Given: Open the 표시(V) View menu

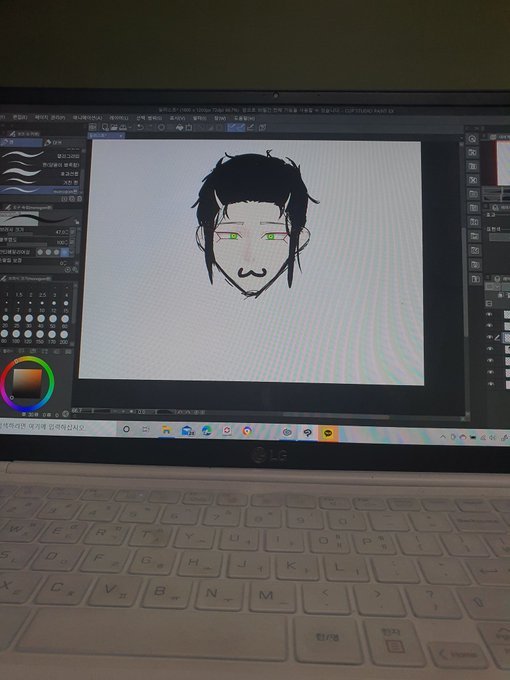Looking at the screenshot, I should [x=177, y=118].
